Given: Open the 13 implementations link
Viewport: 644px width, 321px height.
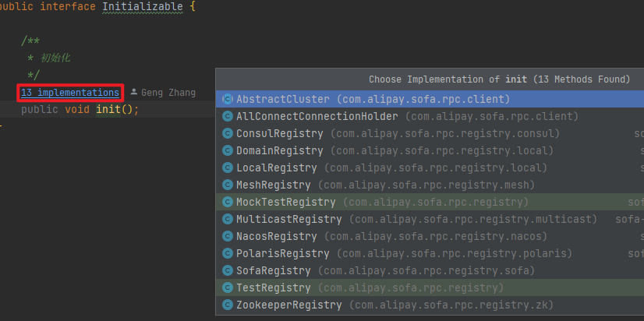Looking at the screenshot, I should click(70, 93).
